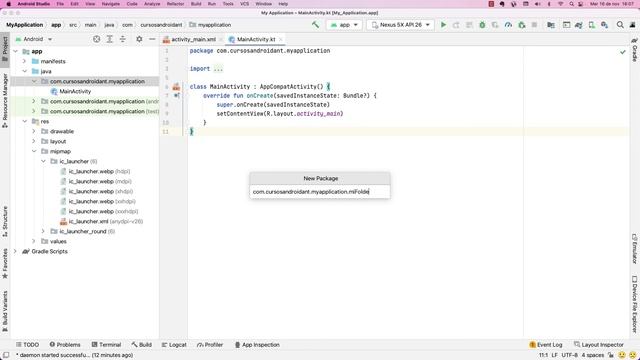Click the green inspection checkmark in editor
The width and height of the screenshot is (640, 360).
tap(622, 52)
